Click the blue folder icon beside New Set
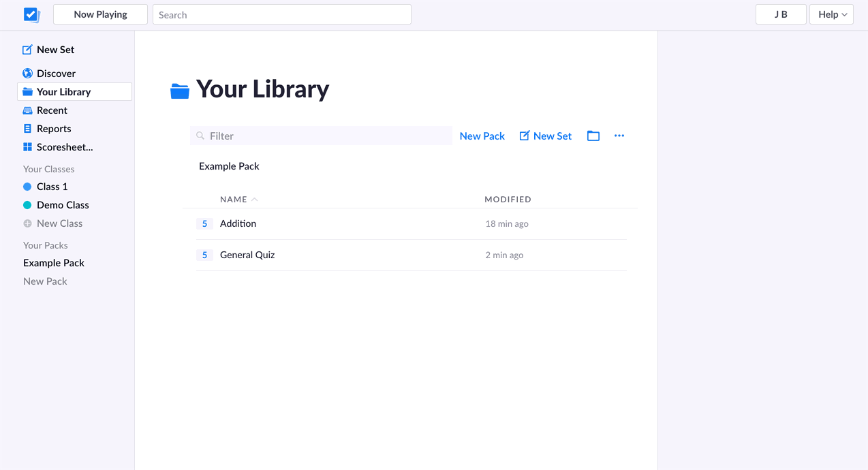The height and width of the screenshot is (470, 868). click(593, 136)
